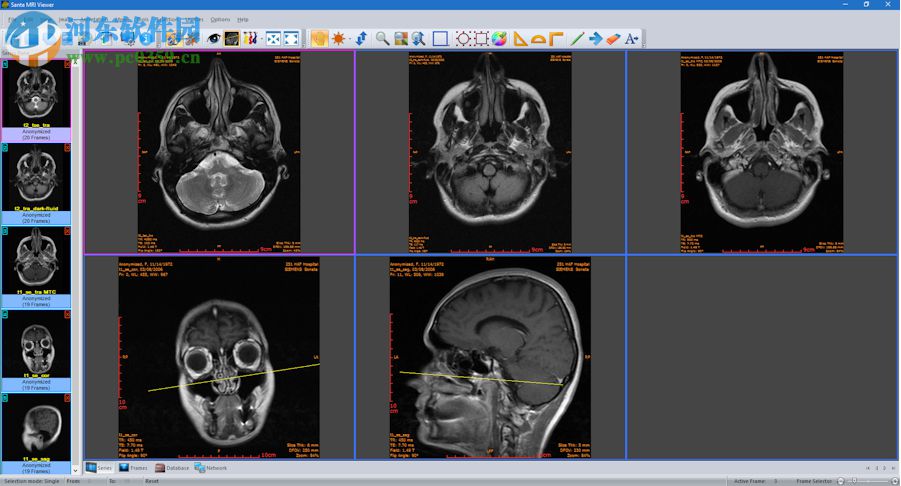
Task: Open the Help menu
Action: [243, 20]
